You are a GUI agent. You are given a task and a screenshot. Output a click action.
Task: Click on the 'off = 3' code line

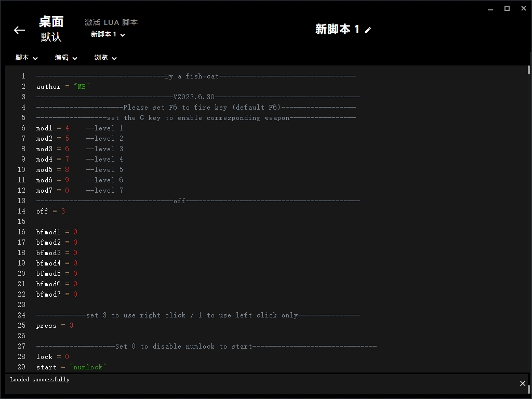point(51,211)
